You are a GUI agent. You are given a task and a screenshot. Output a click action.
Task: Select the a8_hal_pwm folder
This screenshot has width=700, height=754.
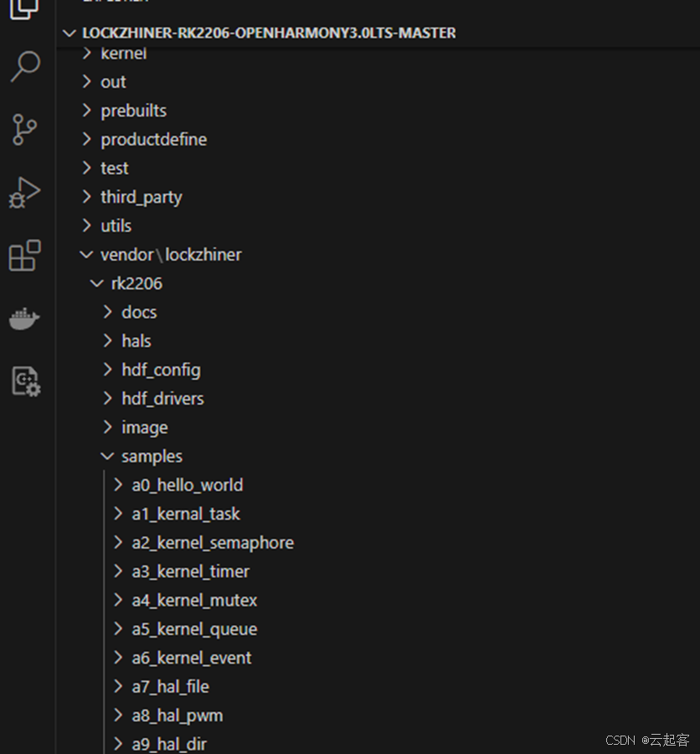point(177,715)
